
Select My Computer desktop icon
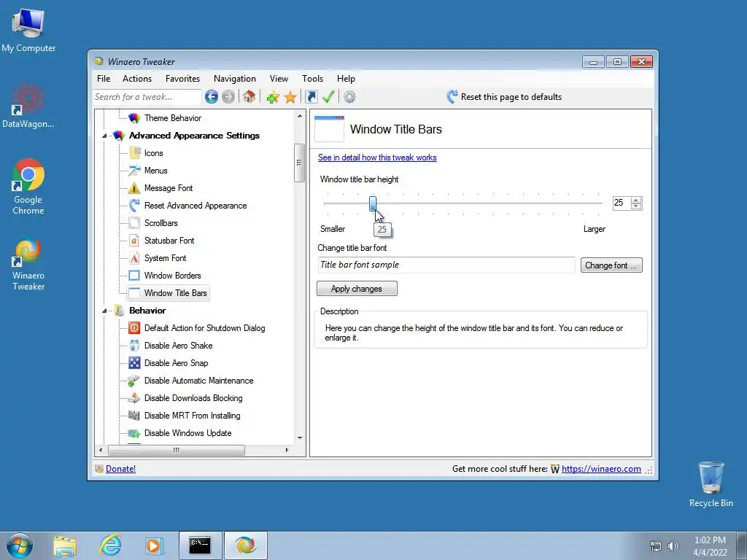point(28,31)
